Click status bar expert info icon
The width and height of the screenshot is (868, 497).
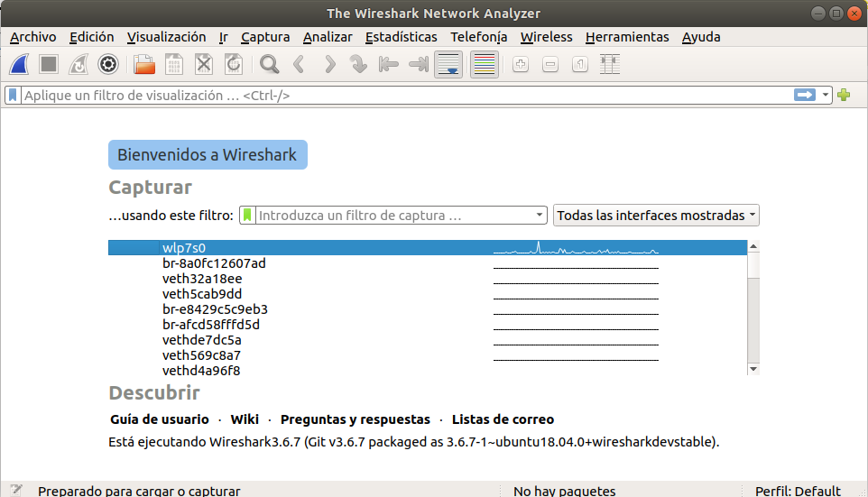[16, 490]
